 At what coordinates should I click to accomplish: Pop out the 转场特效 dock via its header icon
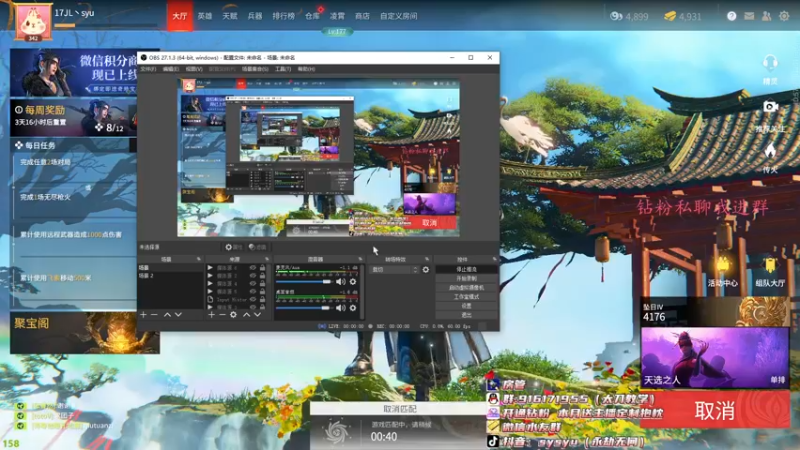click(x=427, y=259)
